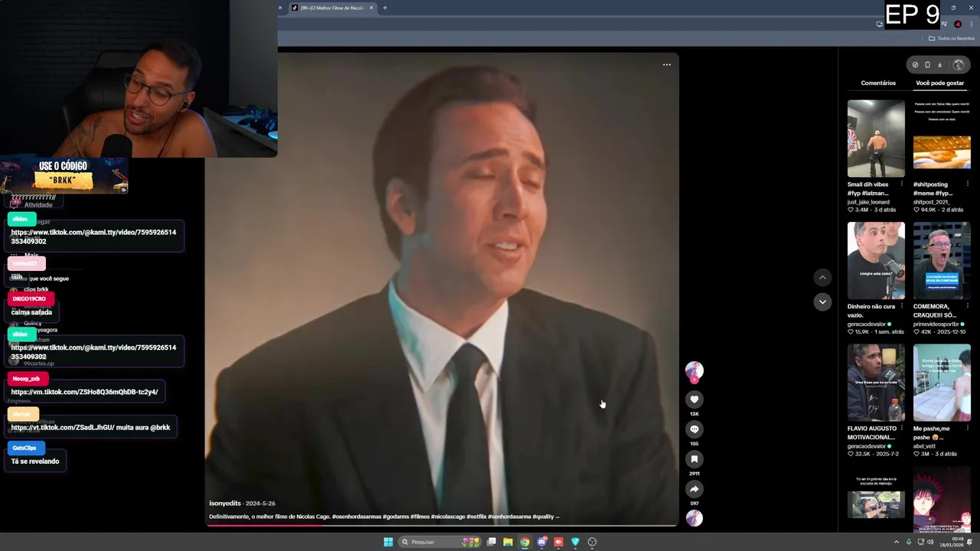The height and width of the screenshot is (551, 980).
Task: Open the Dinheiro não cura vazio thumbnail
Action: [x=876, y=260]
